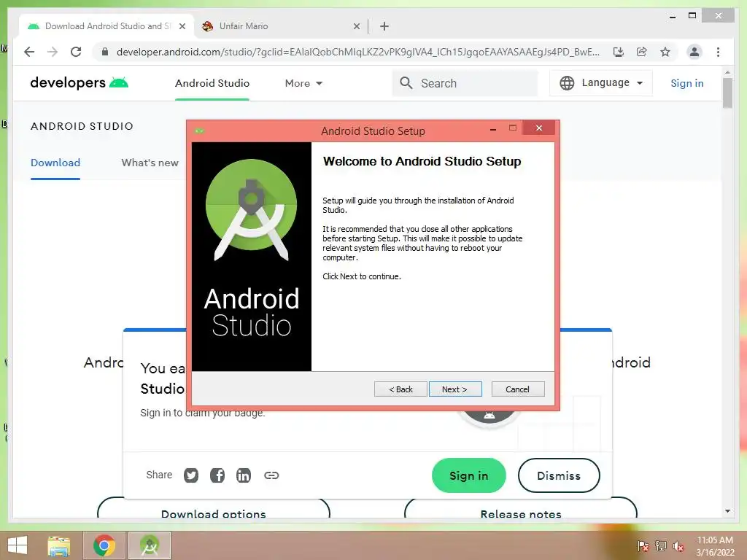Open Chrome three-dot menu
Viewport: 747px width, 560px height.
pos(718,52)
